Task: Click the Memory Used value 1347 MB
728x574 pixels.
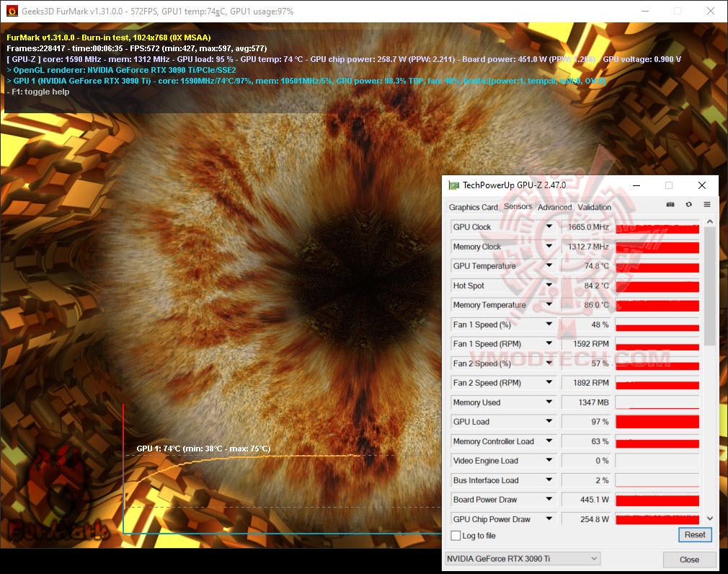Action: tap(587, 402)
